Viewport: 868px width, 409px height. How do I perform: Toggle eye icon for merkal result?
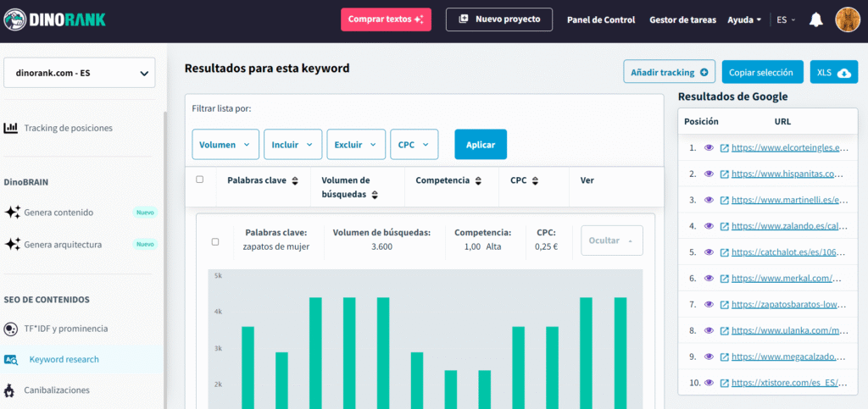click(708, 279)
